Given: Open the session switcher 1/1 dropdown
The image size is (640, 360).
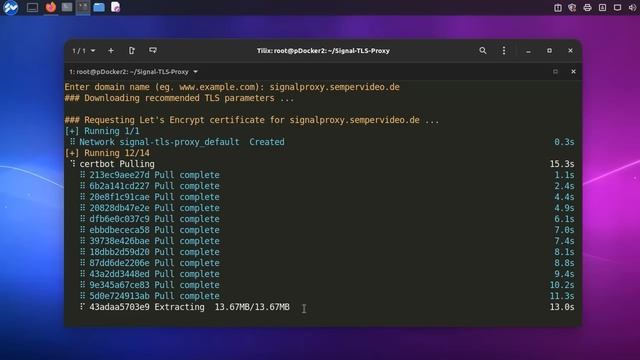Looking at the screenshot, I should 84,51.
